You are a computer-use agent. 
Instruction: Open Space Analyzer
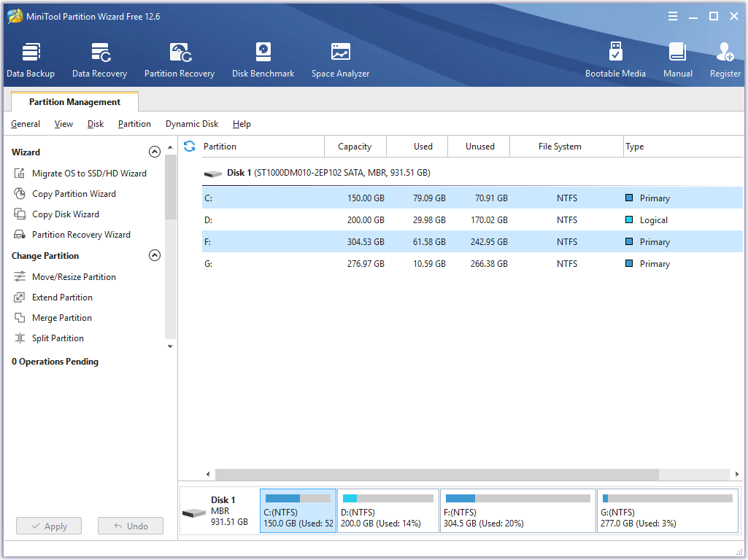[x=340, y=58]
